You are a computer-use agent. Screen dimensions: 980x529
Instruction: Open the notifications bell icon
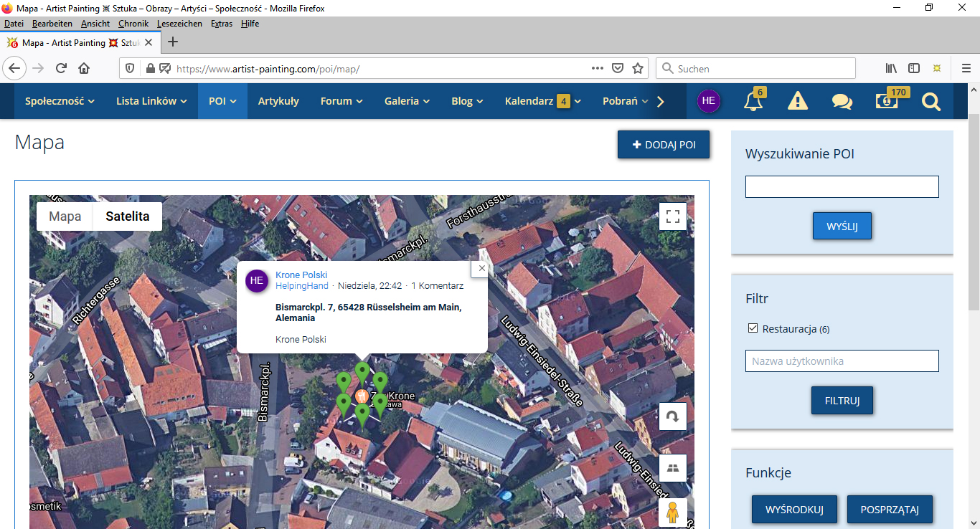coord(753,101)
